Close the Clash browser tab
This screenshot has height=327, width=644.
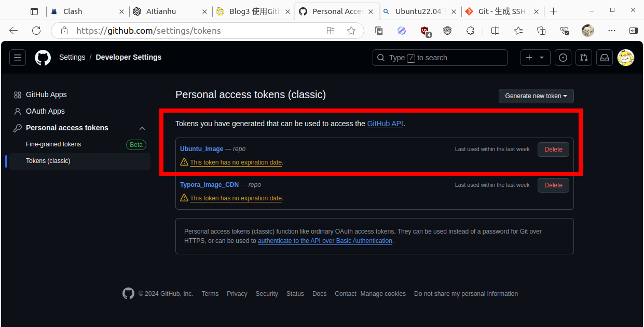click(121, 11)
